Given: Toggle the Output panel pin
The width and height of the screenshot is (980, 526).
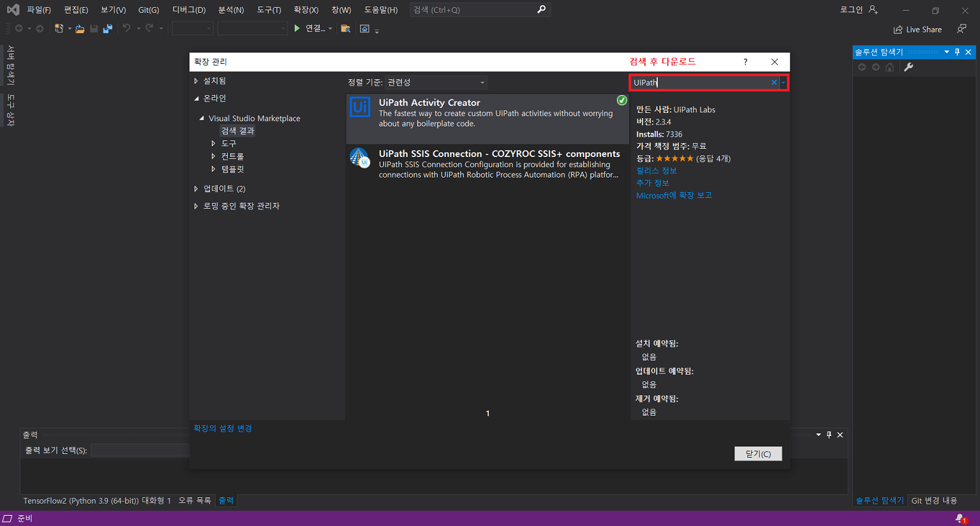Looking at the screenshot, I should pyautogui.click(x=829, y=435).
